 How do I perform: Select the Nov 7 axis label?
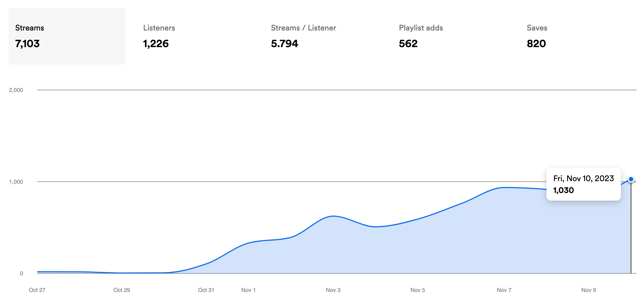coord(504,290)
